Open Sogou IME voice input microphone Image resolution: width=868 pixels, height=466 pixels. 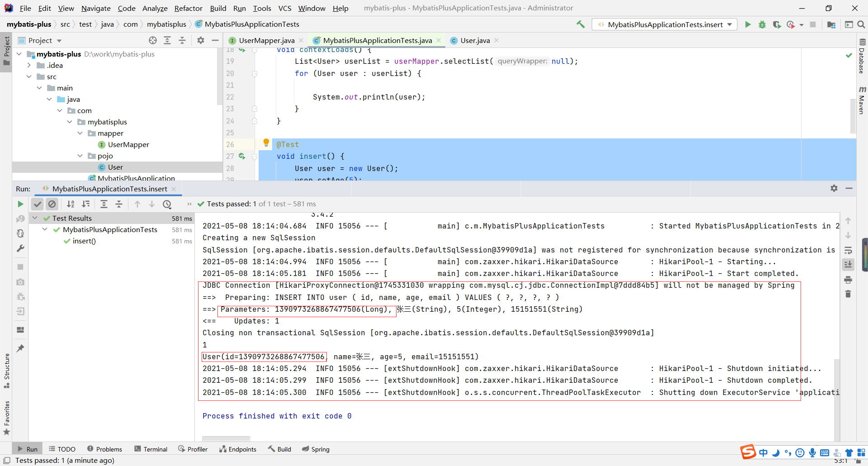[x=812, y=452]
